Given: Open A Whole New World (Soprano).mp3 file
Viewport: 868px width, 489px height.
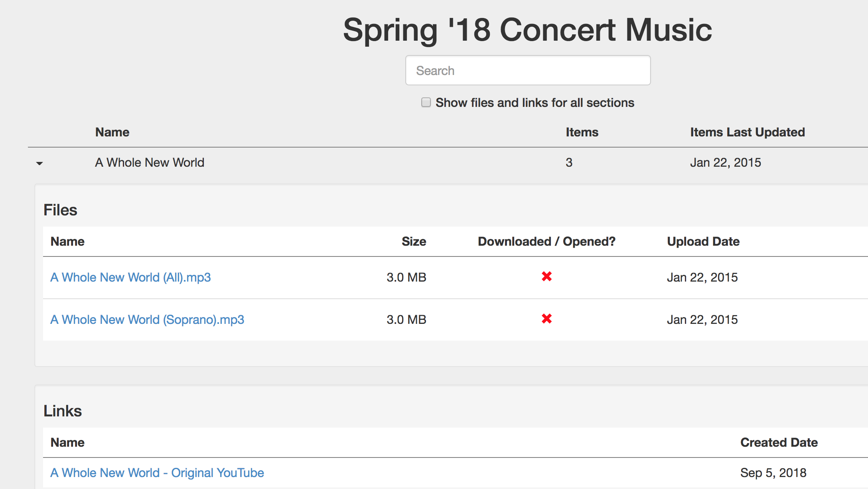Looking at the screenshot, I should [x=147, y=319].
